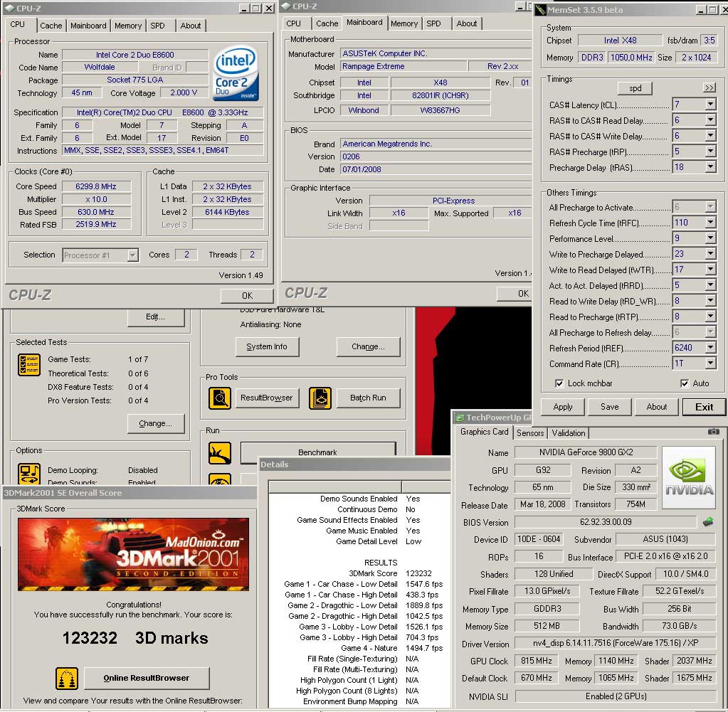Image resolution: width=728 pixels, height=712 pixels.
Task: Click Change next to System Info
Action: point(368,346)
